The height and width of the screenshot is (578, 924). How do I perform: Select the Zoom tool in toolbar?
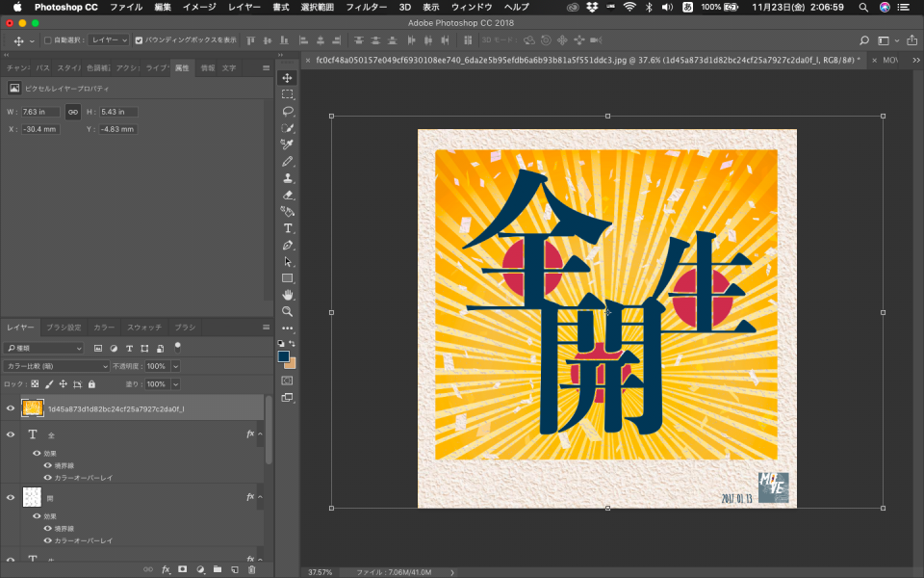point(287,312)
